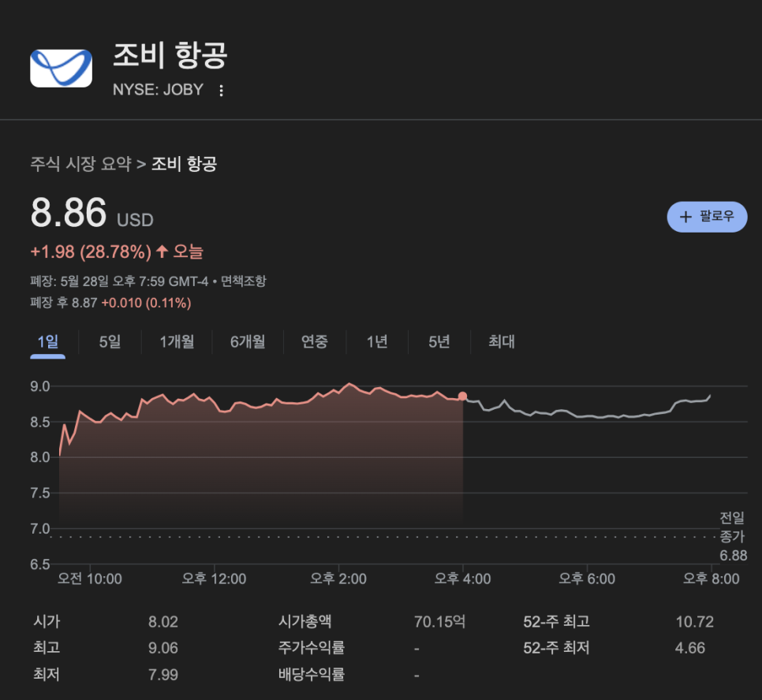Click the 시가총액 value 70.15억

tap(440, 622)
